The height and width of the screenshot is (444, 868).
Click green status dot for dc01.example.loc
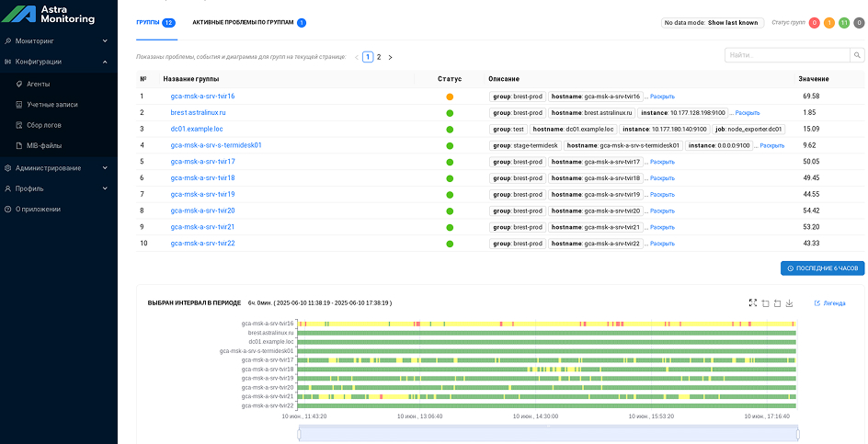click(x=450, y=130)
